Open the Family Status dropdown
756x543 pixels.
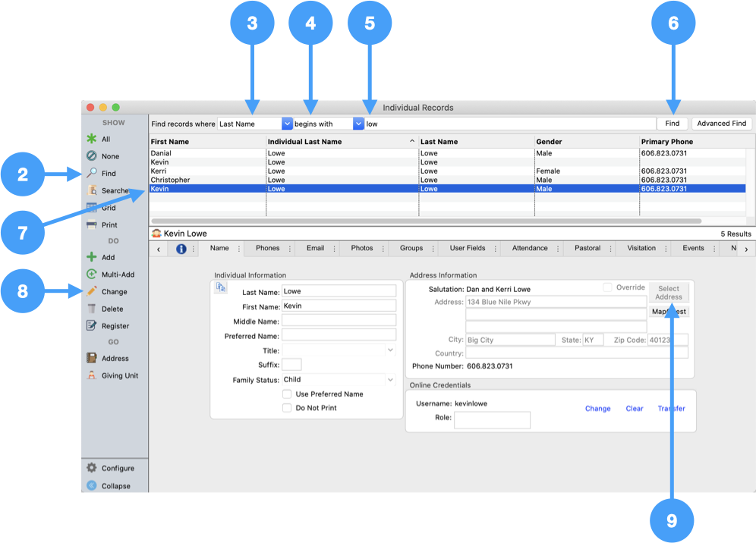(390, 380)
